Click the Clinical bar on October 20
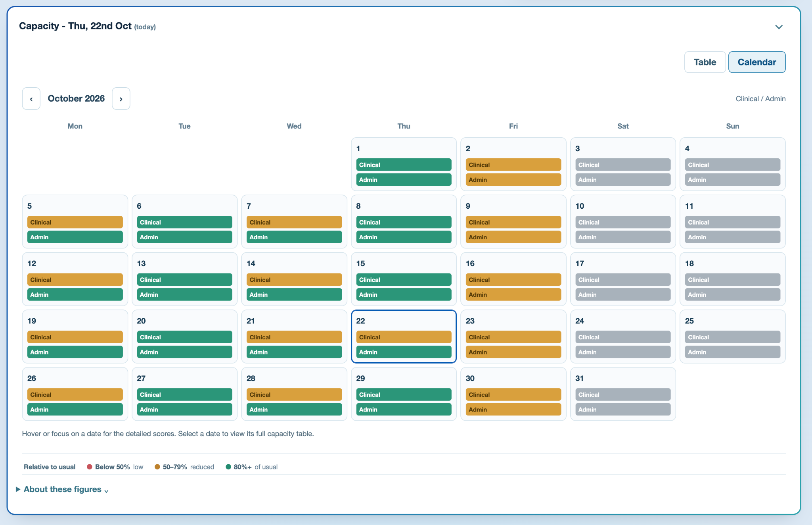Viewport: 812px width, 525px height. tap(184, 337)
